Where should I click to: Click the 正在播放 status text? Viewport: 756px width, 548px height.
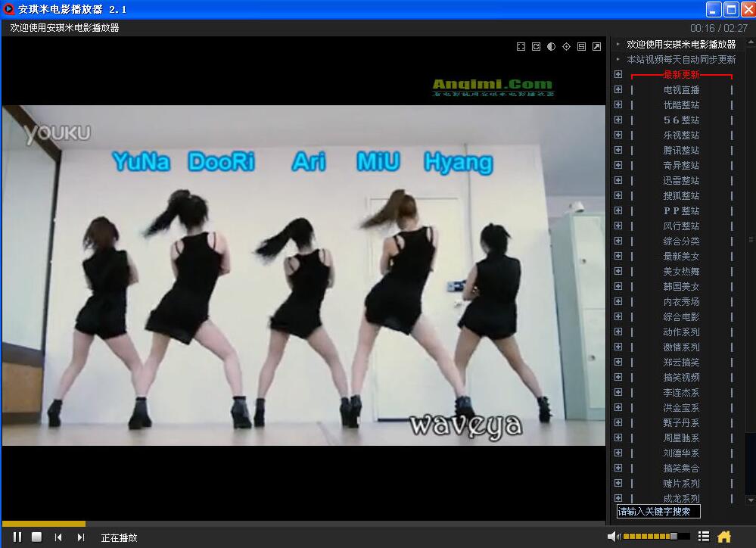[119, 537]
